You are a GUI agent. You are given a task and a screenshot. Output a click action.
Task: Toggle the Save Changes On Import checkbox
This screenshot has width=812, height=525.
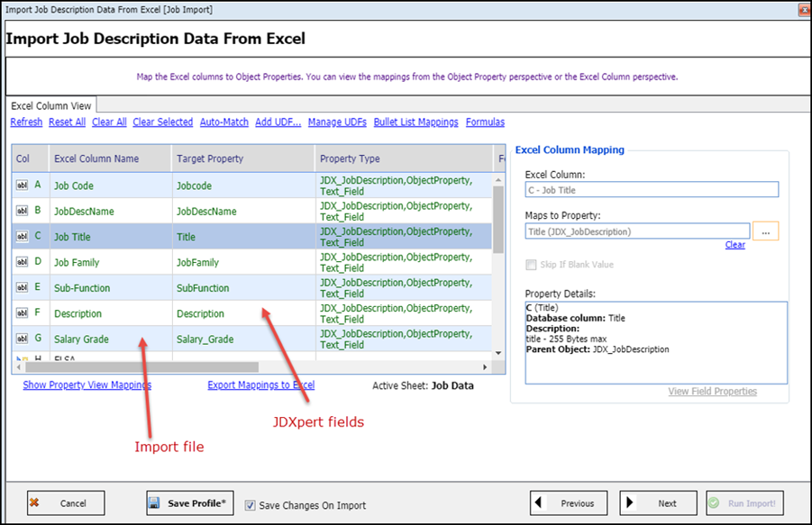tap(251, 505)
